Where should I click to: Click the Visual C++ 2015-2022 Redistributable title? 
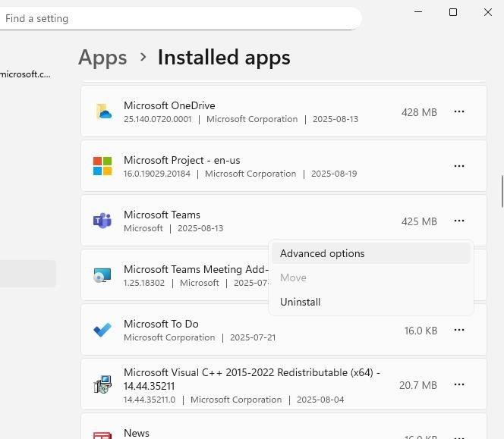(252, 379)
